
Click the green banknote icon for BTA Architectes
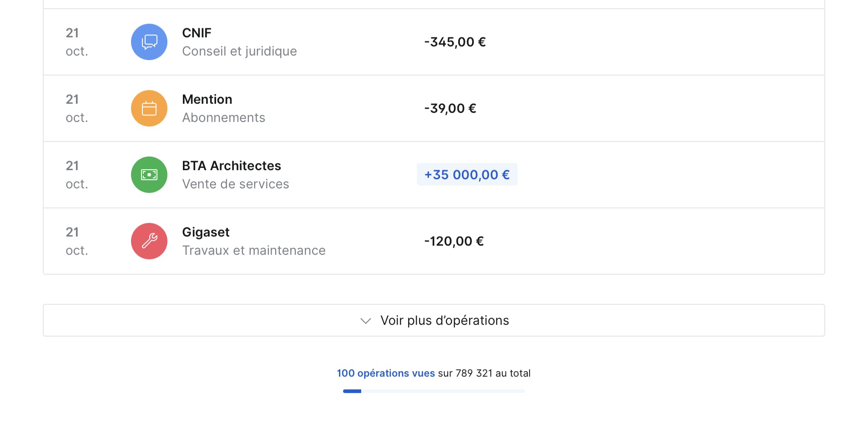[x=149, y=175]
